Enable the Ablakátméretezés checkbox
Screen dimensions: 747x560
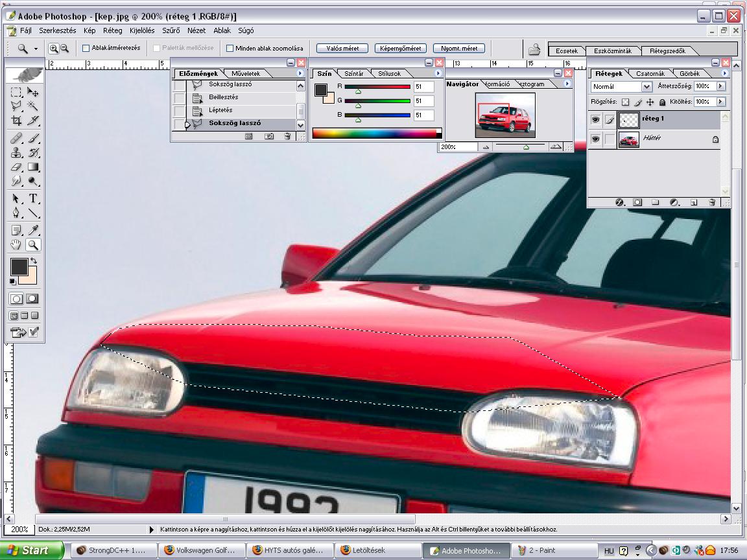pyautogui.click(x=86, y=48)
